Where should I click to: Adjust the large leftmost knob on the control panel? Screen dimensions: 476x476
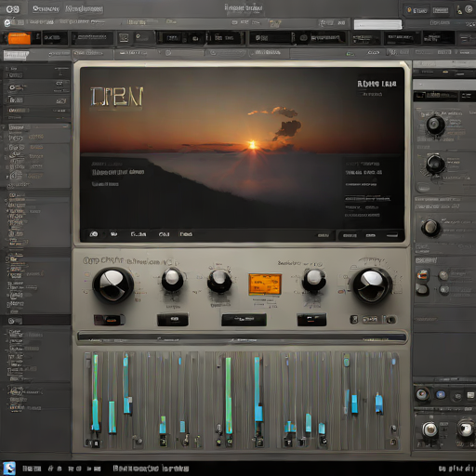pyautogui.click(x=112, y=285)
